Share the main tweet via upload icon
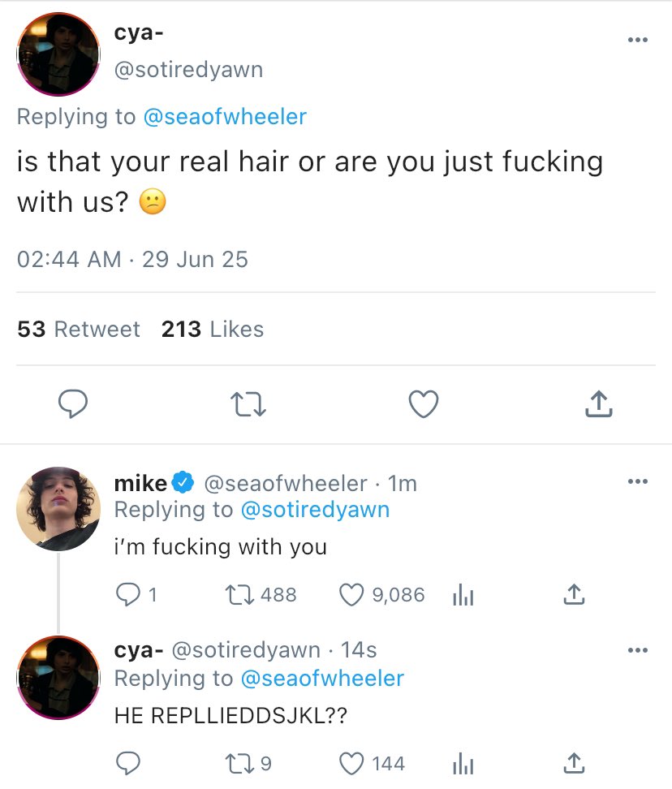 [x=598, y=403]
